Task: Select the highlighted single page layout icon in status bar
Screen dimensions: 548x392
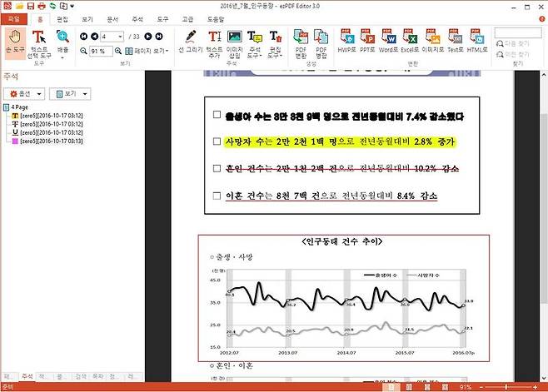Action: click(391, 387)
